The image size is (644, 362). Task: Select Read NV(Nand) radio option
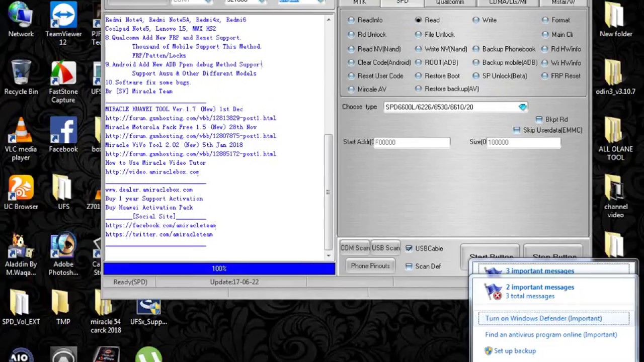(351, 49)
